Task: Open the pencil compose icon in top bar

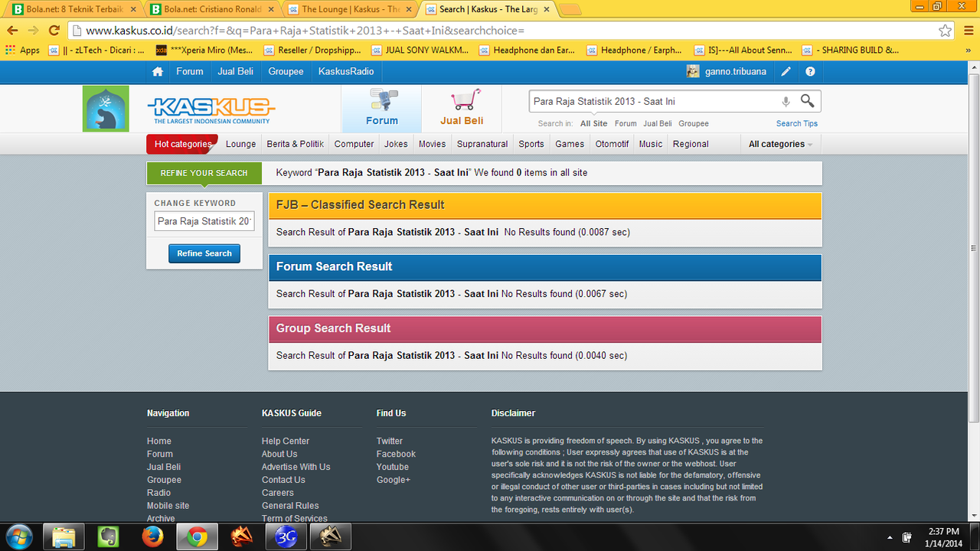Action: pyautogui.click(x=786, y=71)
